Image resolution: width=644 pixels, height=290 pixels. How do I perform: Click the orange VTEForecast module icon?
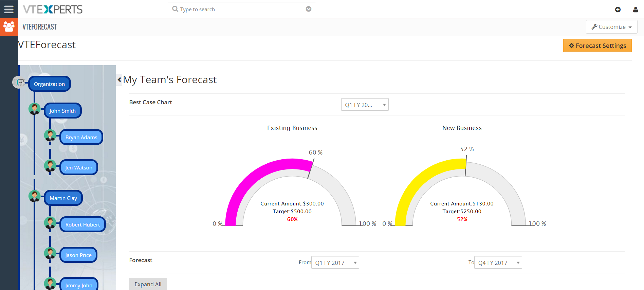[9, 27]
